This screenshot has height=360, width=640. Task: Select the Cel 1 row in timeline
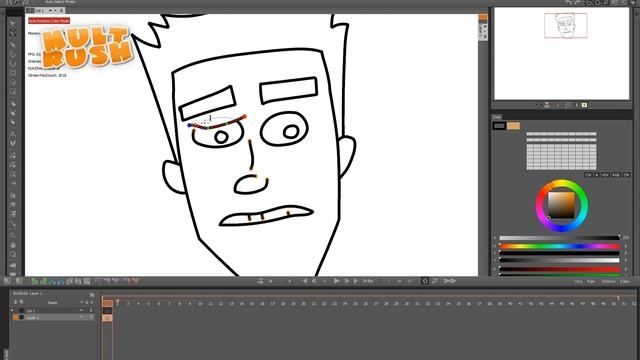point(52,311)
